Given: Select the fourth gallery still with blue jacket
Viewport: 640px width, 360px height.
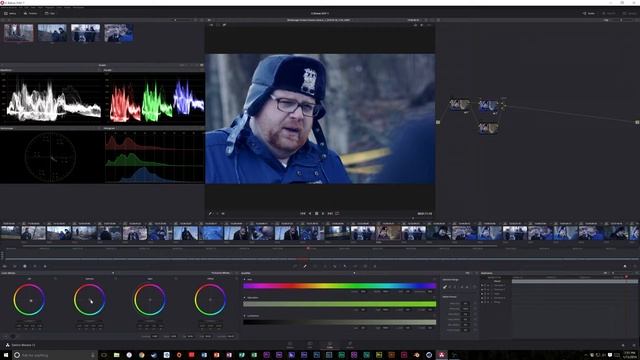Looking at the screenshot, I should [118, 33].
